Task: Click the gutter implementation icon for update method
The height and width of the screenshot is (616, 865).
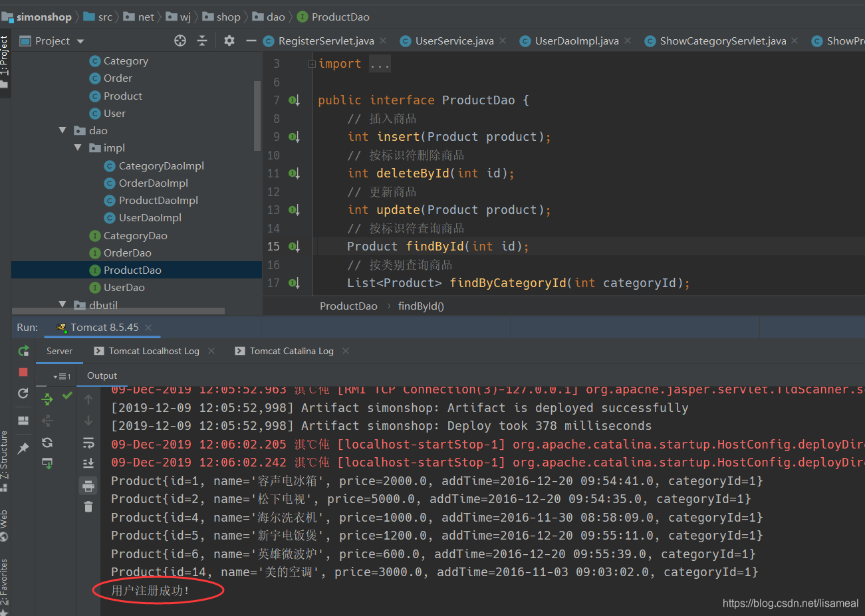Action: pos(294,210)
